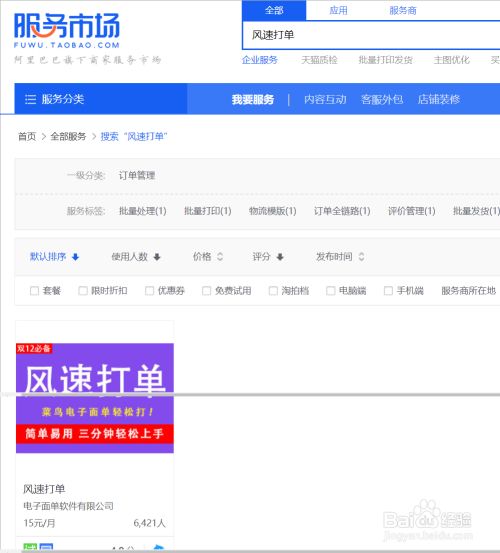Check the 电脑端 checkbox
The width and height of the screenshot is (500, 553).
pyautogui.click(x=331, y=291)
